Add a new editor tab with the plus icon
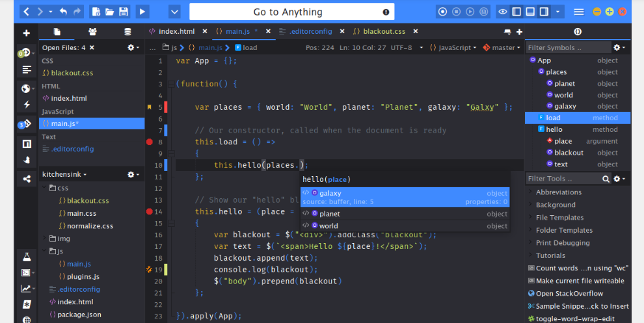The height and width of the screenshot is (323, 644). tap(519, 32)
